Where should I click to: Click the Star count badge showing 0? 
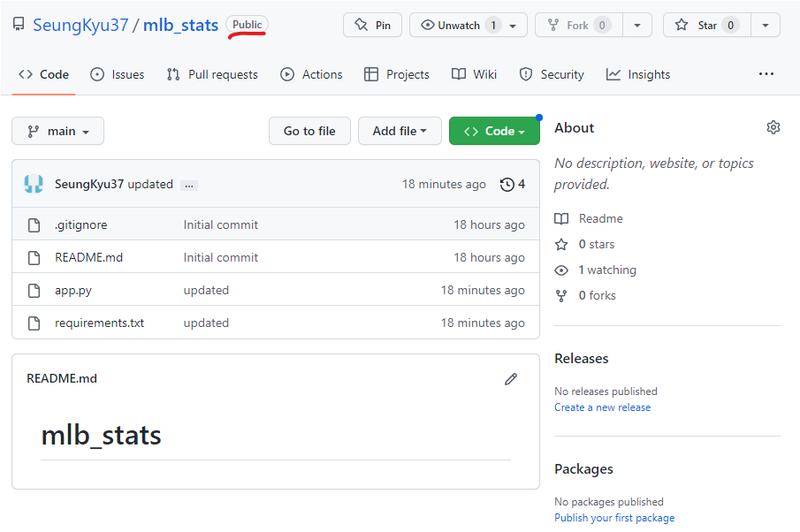pos(731,25)
